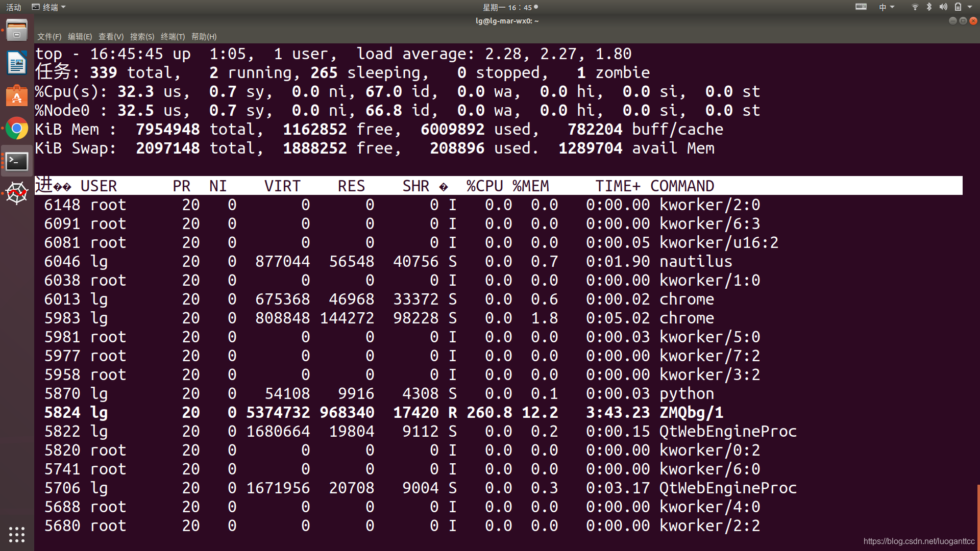Screen dimensions: 980x551
Task: Click the on-screen keyboard tray icon
Action: click(861, 7)
